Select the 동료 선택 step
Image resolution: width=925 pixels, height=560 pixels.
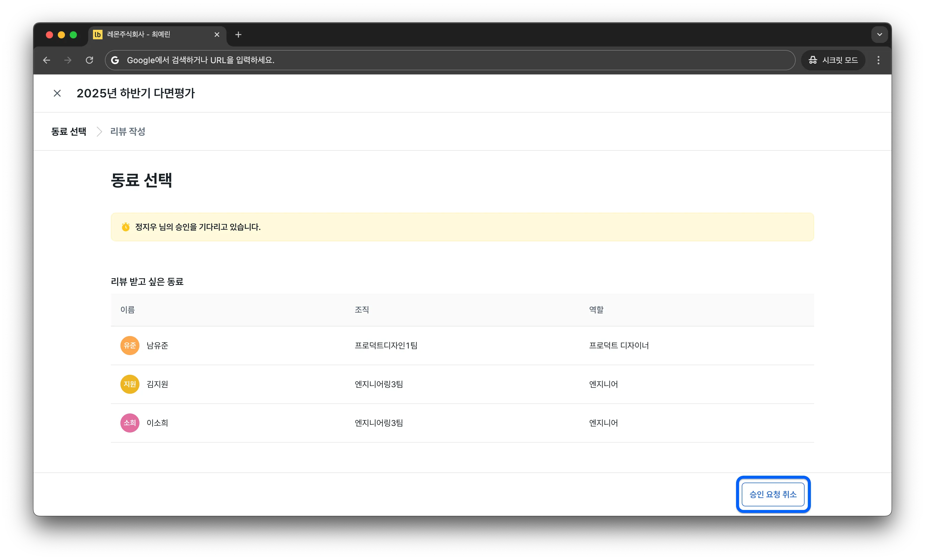(x=69, y=131)
